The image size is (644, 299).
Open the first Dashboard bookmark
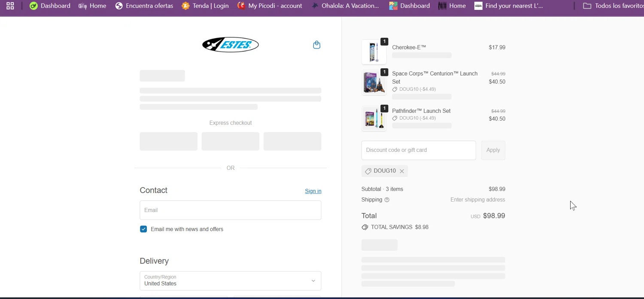coord(50,6)
